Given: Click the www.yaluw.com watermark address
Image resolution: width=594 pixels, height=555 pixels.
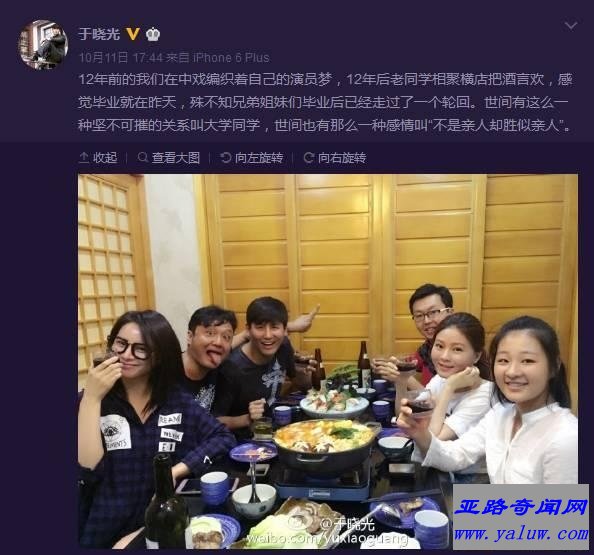Looking at the screenshot, I should [521, 533].
